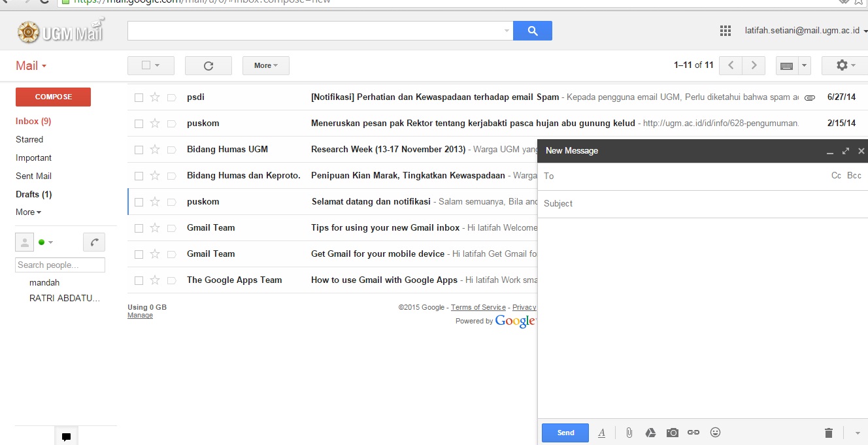
Task: Star the Google Apps Team email
Action: pyautogui.click(x=155, y=280)
